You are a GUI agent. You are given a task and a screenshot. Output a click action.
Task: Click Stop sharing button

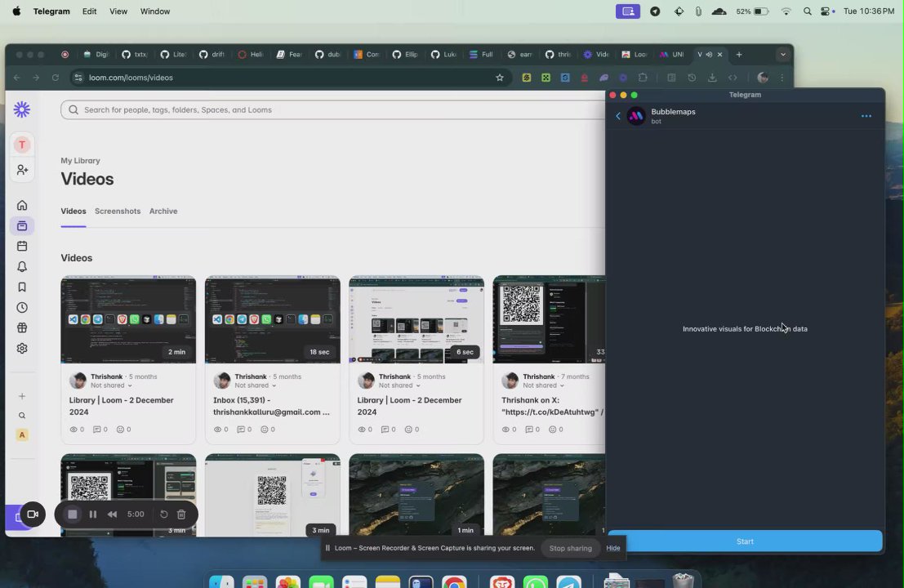[x=570, y=548]
